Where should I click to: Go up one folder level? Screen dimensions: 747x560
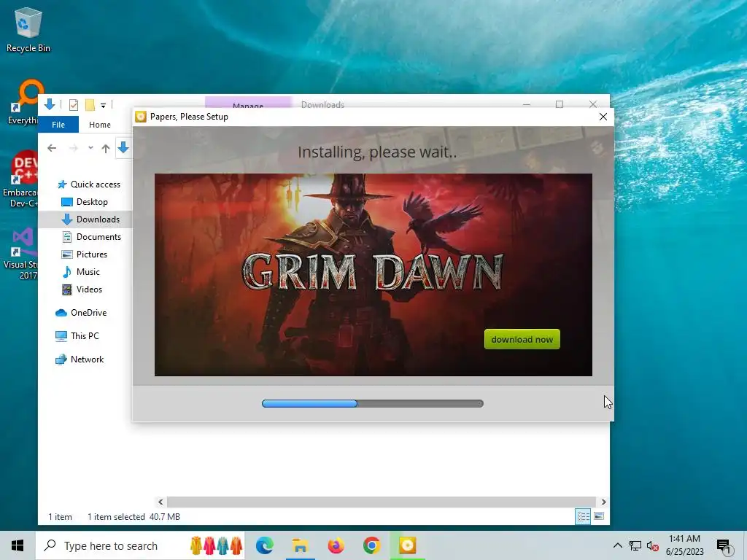click(x=106, y=148)
